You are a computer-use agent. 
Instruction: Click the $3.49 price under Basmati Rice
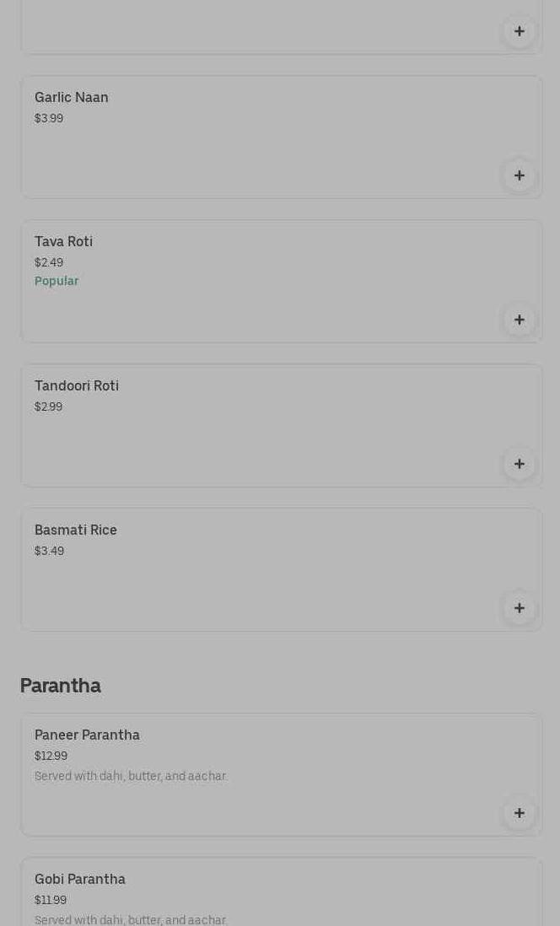[49, 552]
